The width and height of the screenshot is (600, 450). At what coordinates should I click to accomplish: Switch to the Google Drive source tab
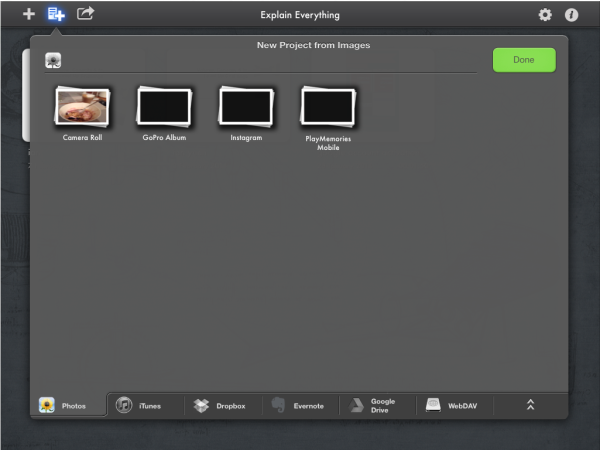(x=378, y=405)
